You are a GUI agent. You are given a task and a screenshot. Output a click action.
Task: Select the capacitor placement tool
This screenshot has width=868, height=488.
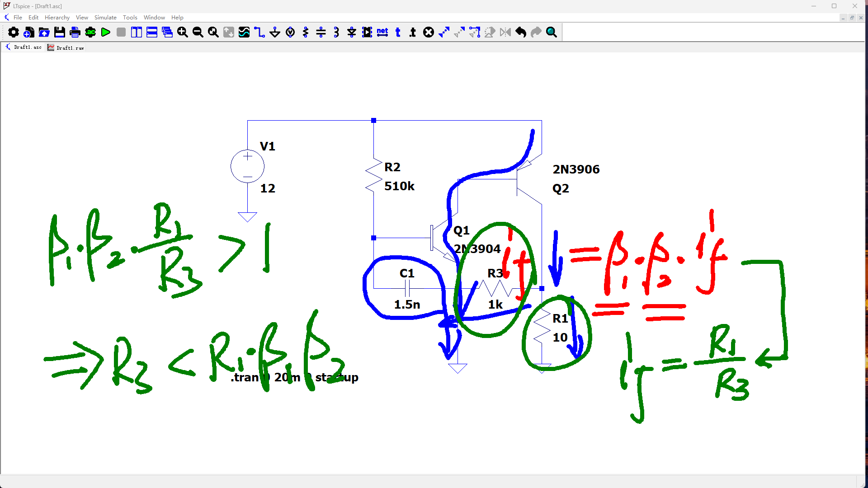pos(321,32)
